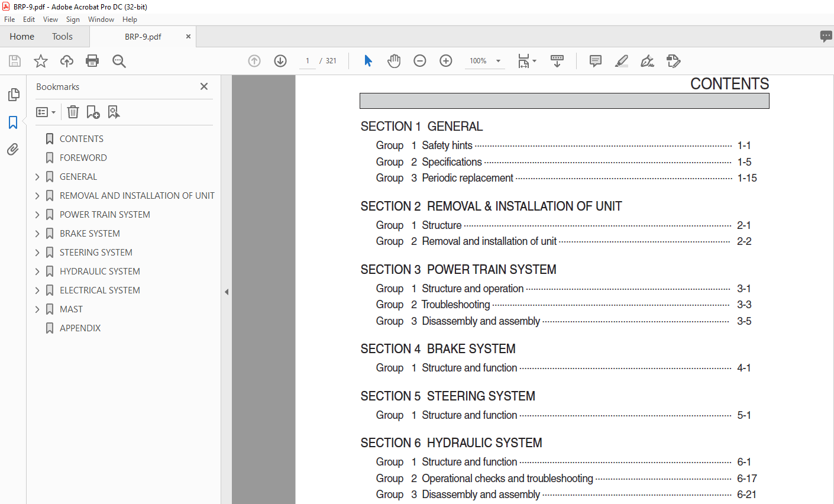Image resolution: width=834 pixels, height=504 pixels.
Task: Click the scrolling mode keyboard icon
Action: click(557, 61)
